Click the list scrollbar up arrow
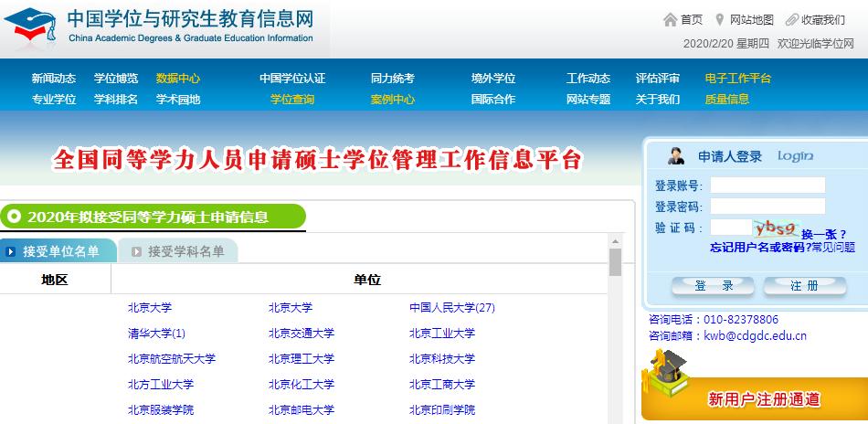The height and width of the screenshot is (424, 868). click(615, 241)
